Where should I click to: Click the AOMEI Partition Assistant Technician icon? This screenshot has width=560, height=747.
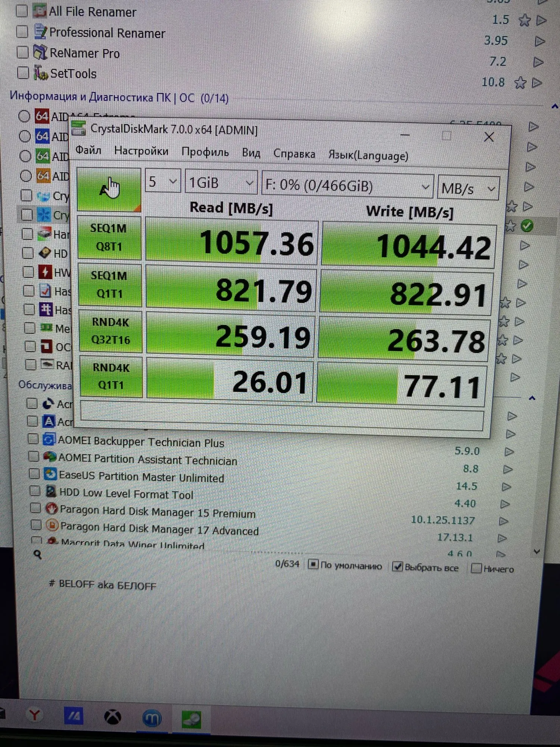(x=50, y=456)
